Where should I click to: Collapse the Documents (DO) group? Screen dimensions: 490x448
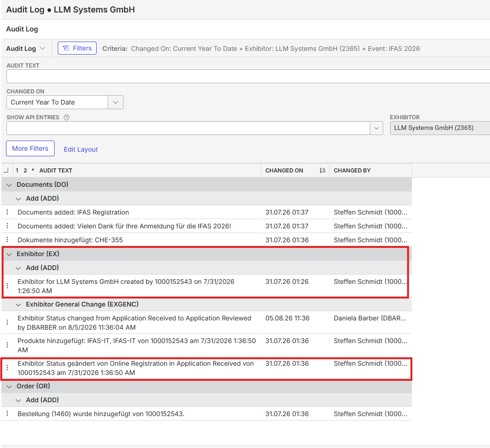coord(9,185)
